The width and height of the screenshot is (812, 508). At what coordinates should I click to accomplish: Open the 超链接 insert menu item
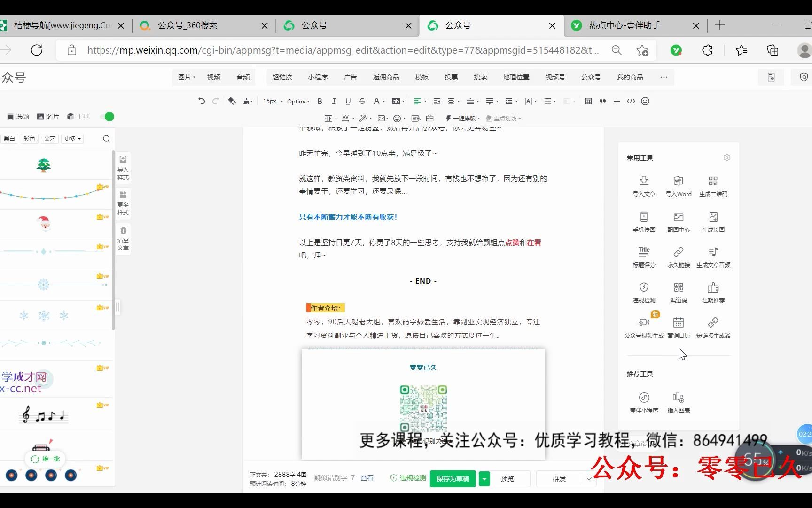282,77
